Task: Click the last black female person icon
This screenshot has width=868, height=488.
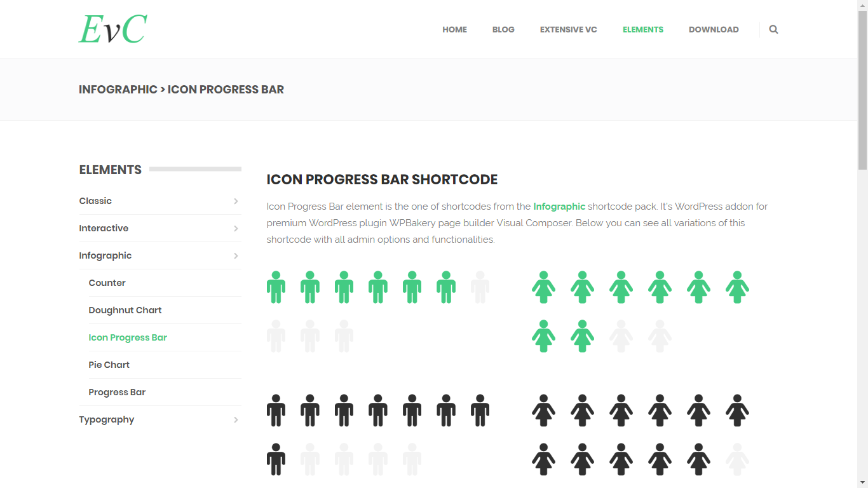Action: click(x=699, y=459)
